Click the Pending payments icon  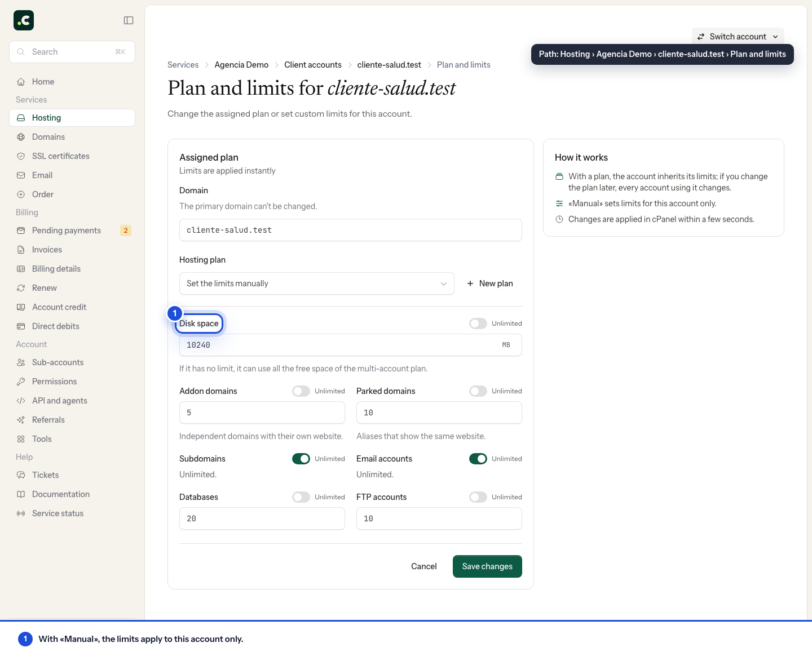[x=21, y=231]
